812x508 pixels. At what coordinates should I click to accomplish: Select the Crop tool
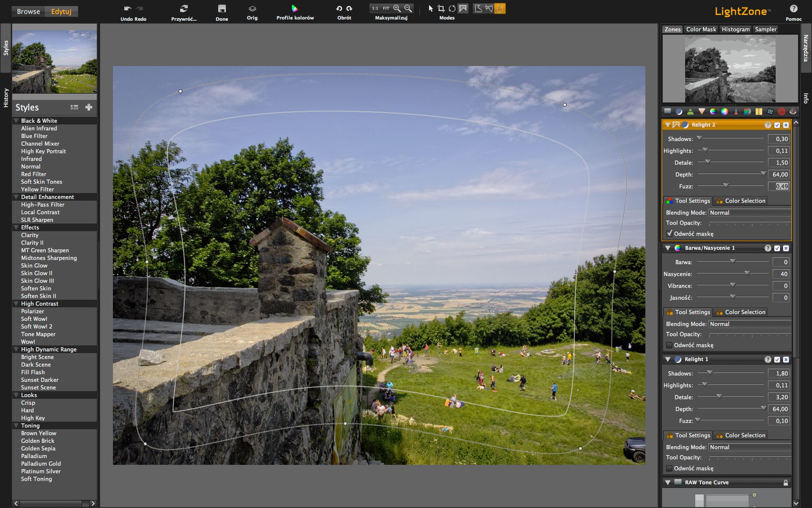click(x=441, y=8)
